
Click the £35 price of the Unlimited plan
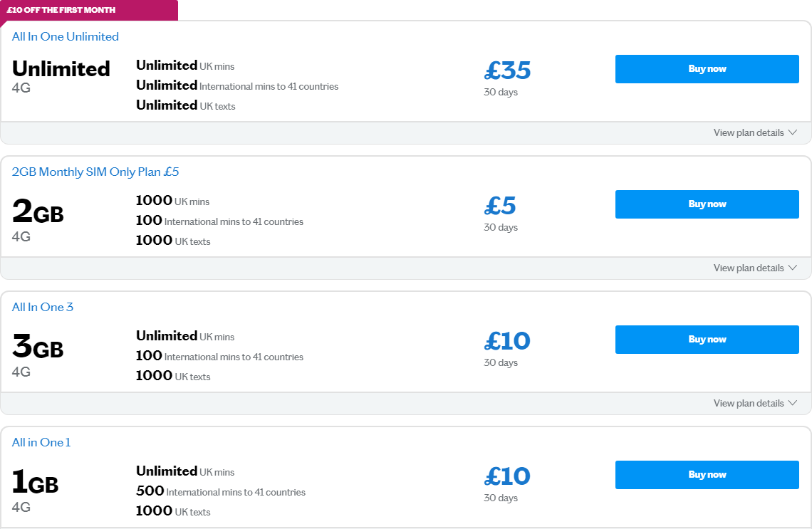[x=507, y=70]
